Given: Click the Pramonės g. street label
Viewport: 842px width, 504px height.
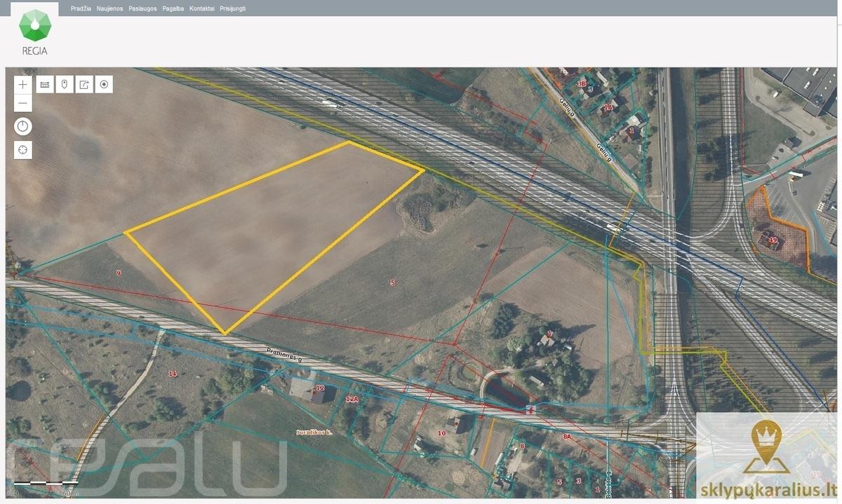Looking at the screenshot, I should click(x=284, y=354).
